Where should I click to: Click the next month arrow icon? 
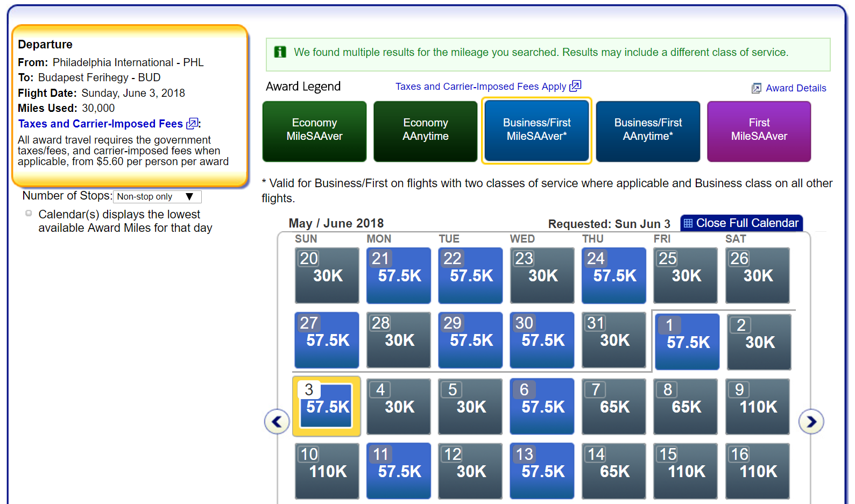811,422
